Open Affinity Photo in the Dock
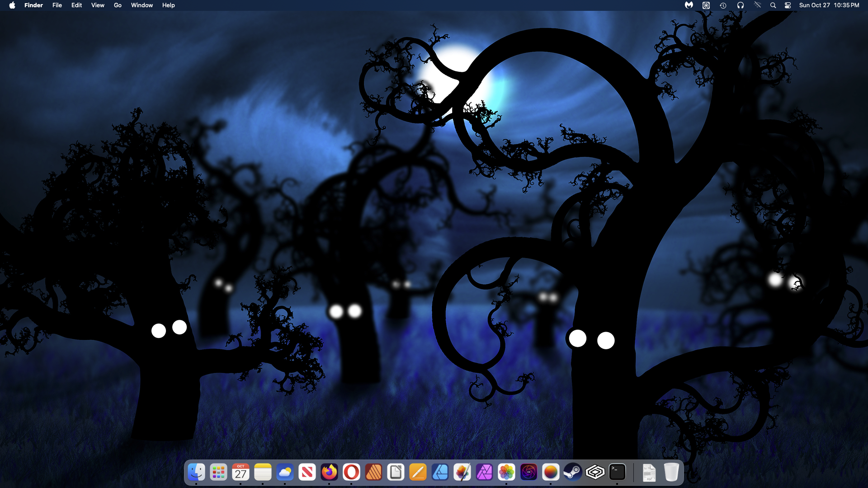This screenshot has height=488, width=868. [484, 472]
